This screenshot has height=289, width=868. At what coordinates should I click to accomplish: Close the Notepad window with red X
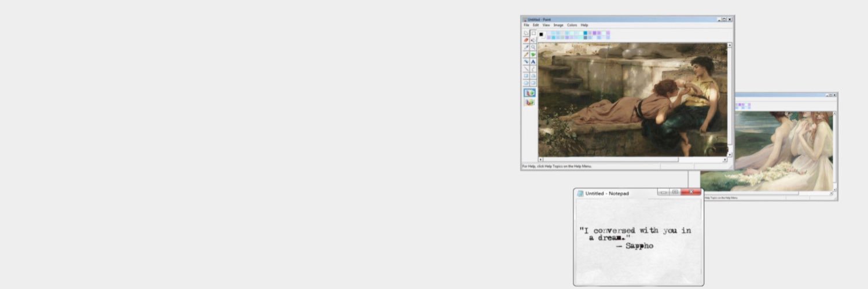coord(691,192)
